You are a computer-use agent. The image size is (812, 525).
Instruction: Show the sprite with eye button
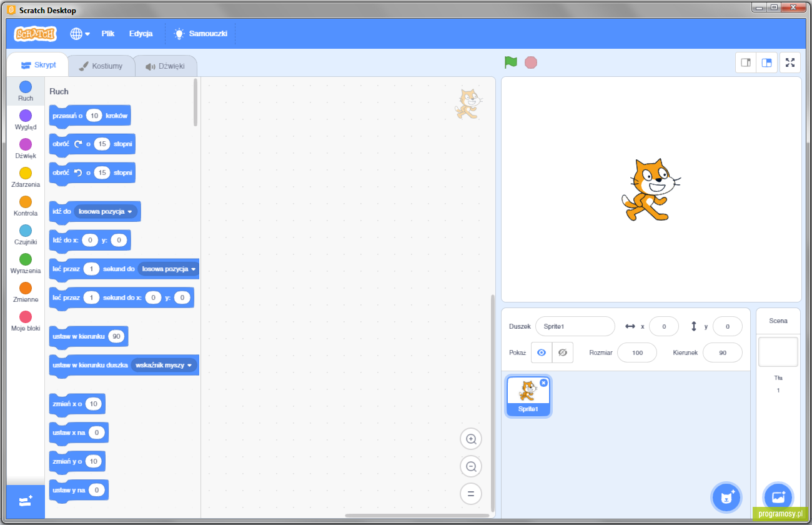(x=542, y=352)
